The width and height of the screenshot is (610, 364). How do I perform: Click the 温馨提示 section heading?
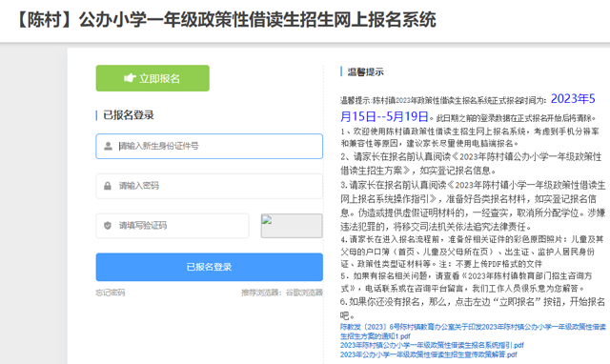[x=365, y=72]
